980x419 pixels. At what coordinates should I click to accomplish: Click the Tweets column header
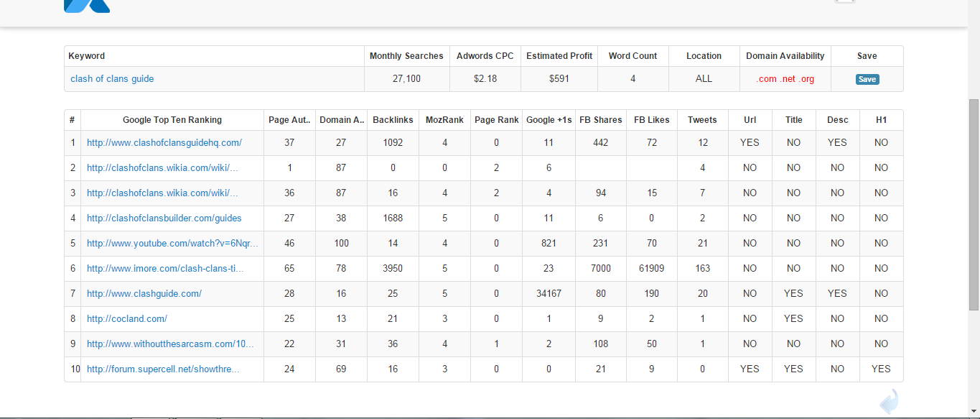coord(702,120)
